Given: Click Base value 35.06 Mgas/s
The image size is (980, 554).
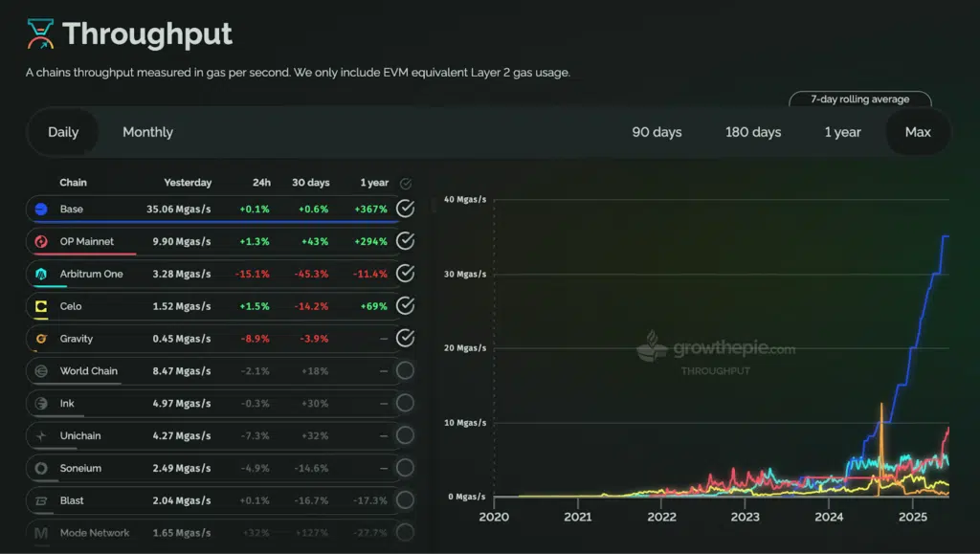Looking at the screenshot, I should pos(179,210).
